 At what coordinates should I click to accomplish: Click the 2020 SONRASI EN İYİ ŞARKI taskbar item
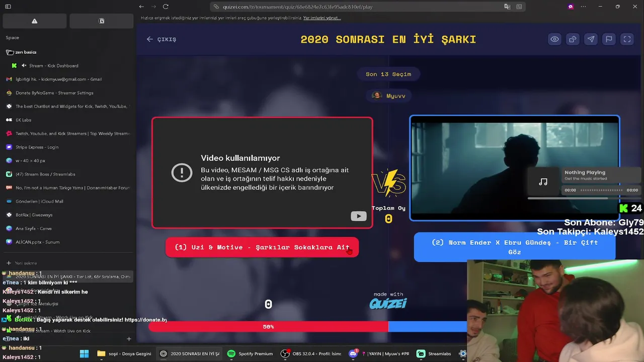click(x=190, y=354)
